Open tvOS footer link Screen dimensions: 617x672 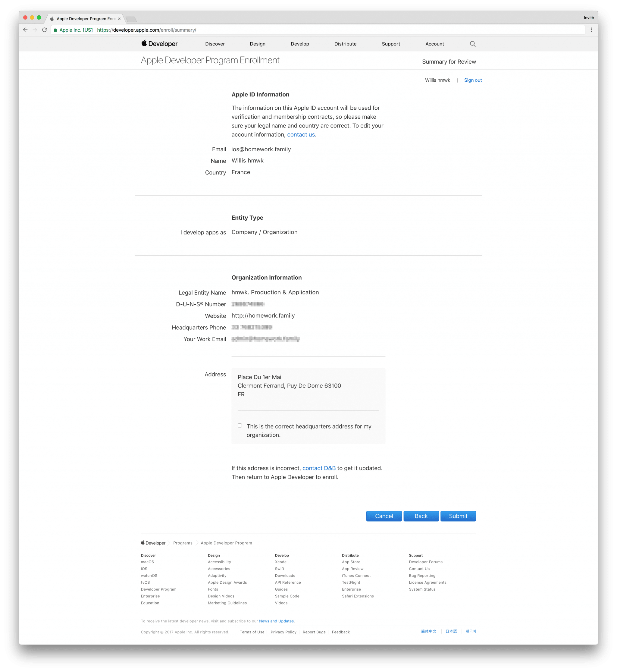point(145,583)
